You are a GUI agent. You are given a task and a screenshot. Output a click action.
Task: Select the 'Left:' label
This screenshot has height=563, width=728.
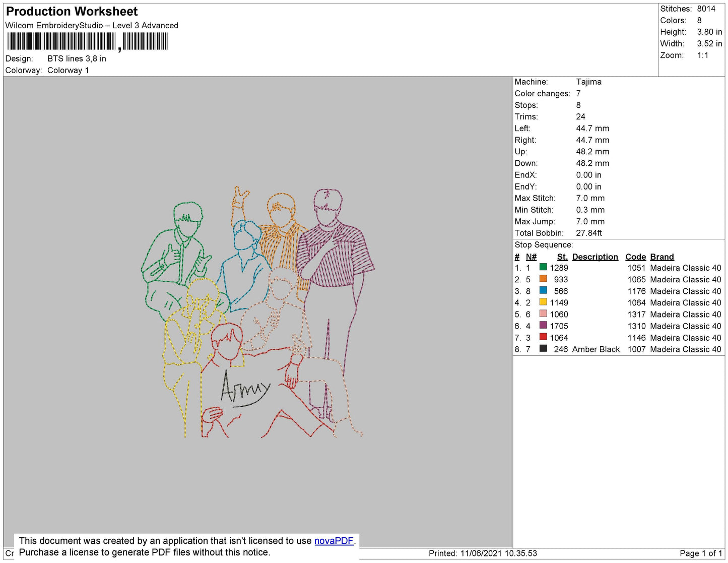(x=523, y=129)
